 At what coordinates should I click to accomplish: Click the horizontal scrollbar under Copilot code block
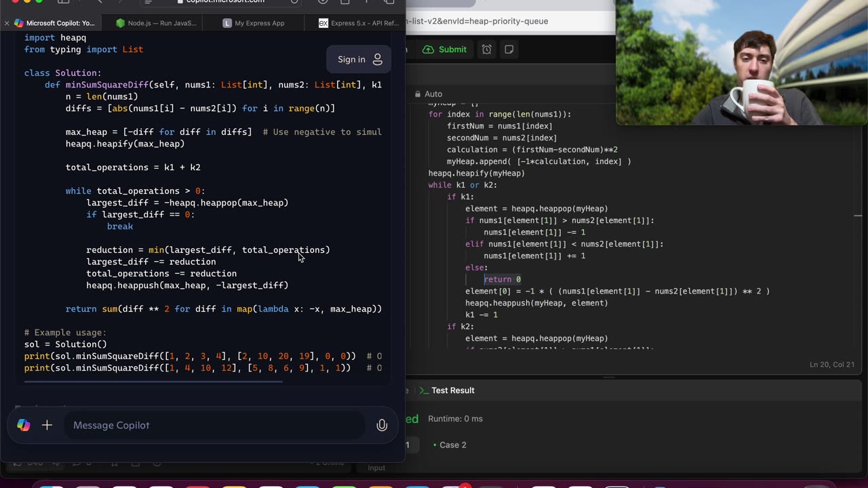(153, 382)
